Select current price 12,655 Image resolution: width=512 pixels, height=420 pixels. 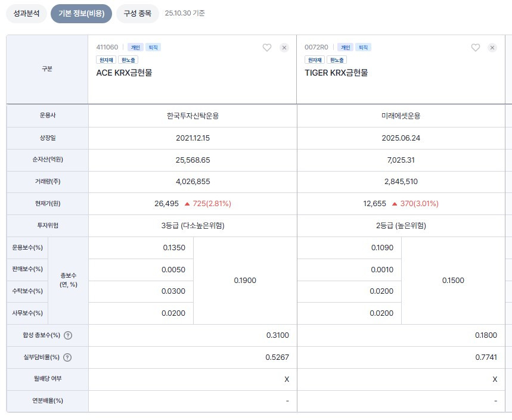pos(374,204)
